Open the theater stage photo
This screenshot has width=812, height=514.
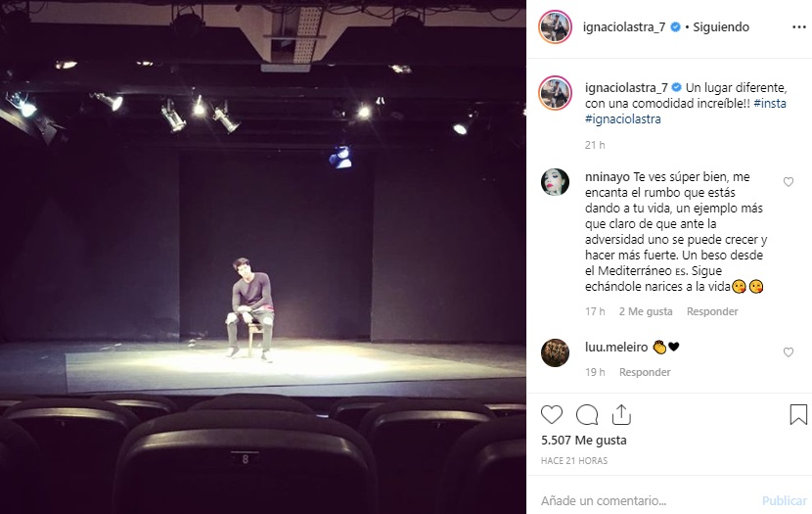(263, 257)
